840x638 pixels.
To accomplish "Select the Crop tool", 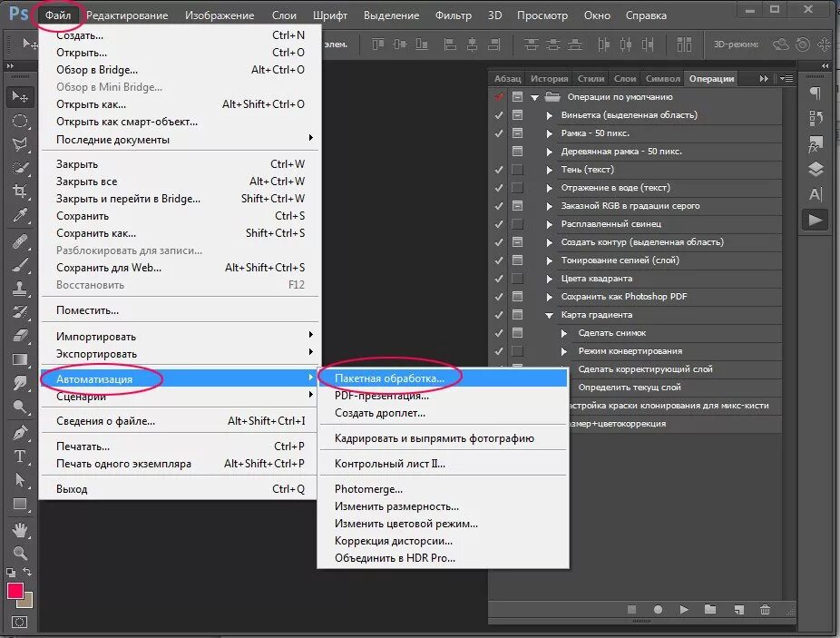I will 20,191.
